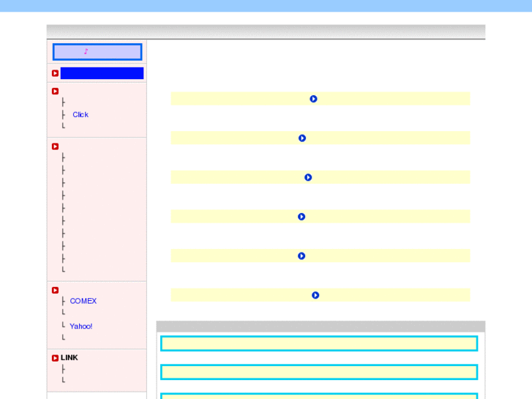Click red arrow icon next to LINK
Viewport: 532px width, 399px height.
[55, 358]
